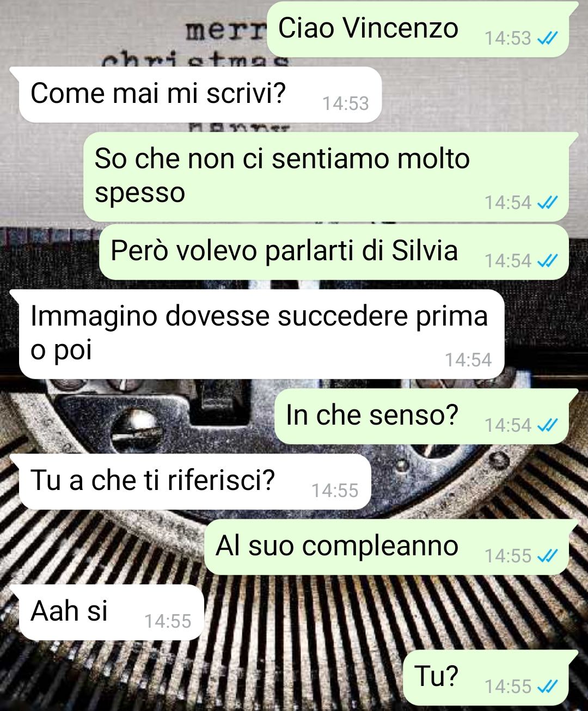
Task: Tap the 'Ciao Vincenzo' message bubble
Action: tap(418, 29)
